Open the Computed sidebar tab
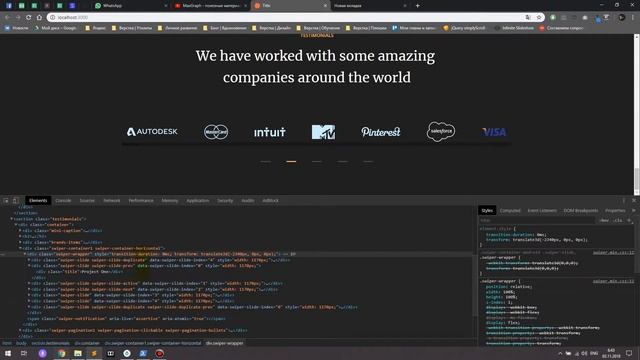The height and width of the screenshot is (360, 640). pos(510,210)
